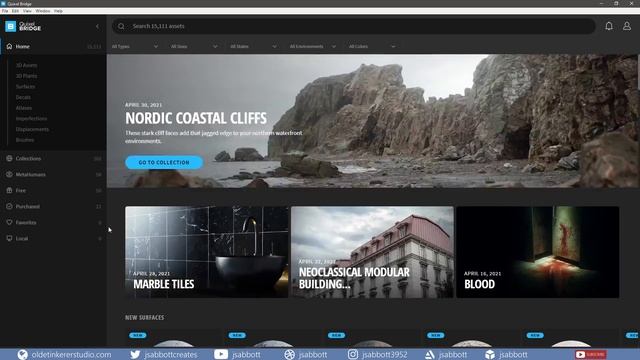640x360 pixels.
Task: Select the 3D Plants category
Action: pos(27,76)
